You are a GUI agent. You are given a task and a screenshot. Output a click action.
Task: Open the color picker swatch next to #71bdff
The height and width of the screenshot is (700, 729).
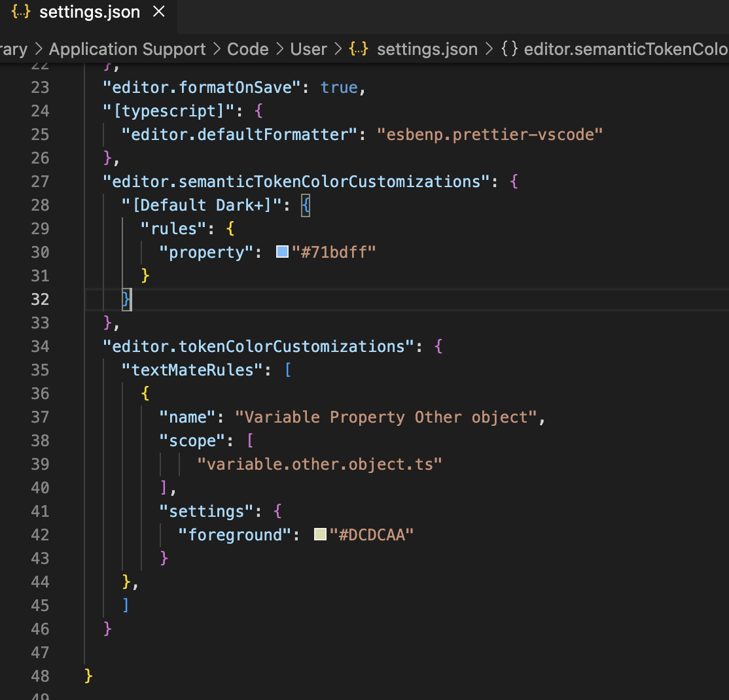pyautogui.click(x=281, y=251)
